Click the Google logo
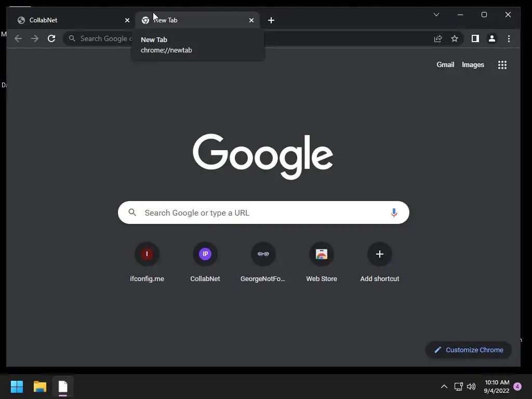Image resolution: width=532 pixels, height=399 pixels. 263,156
